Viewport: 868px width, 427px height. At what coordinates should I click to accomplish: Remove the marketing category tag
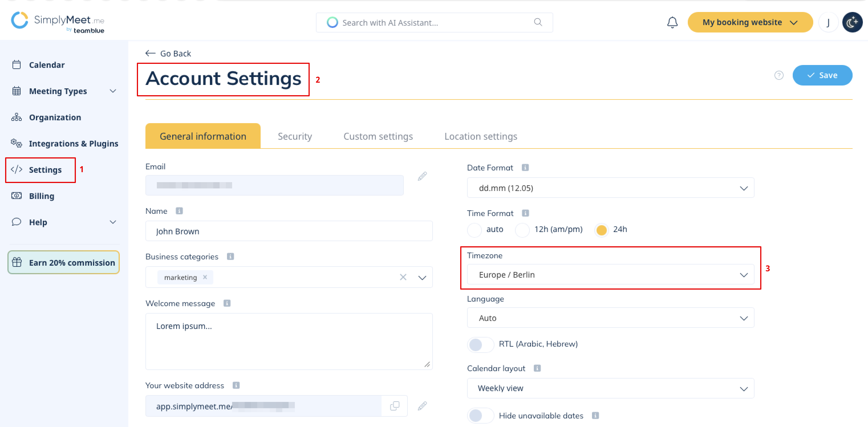click(205, 277)
